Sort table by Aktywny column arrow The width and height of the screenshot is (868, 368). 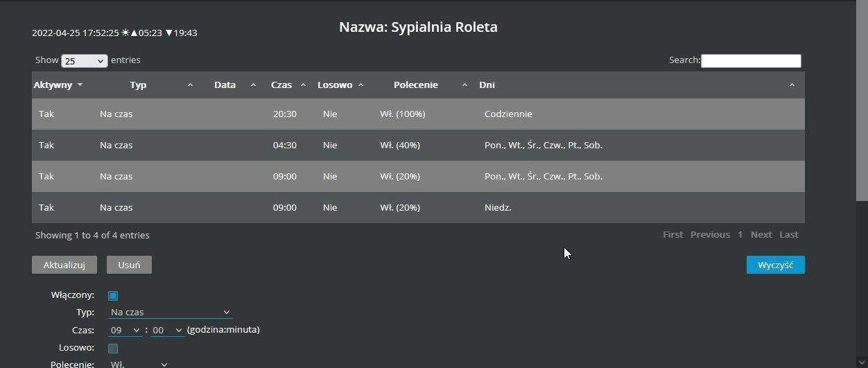pos(80,85)
